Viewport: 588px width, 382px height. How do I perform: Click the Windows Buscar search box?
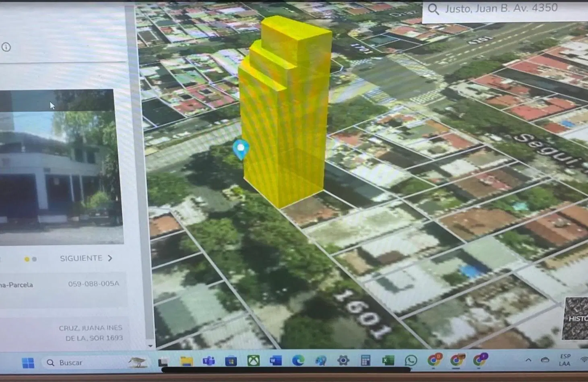coord(95,363)
